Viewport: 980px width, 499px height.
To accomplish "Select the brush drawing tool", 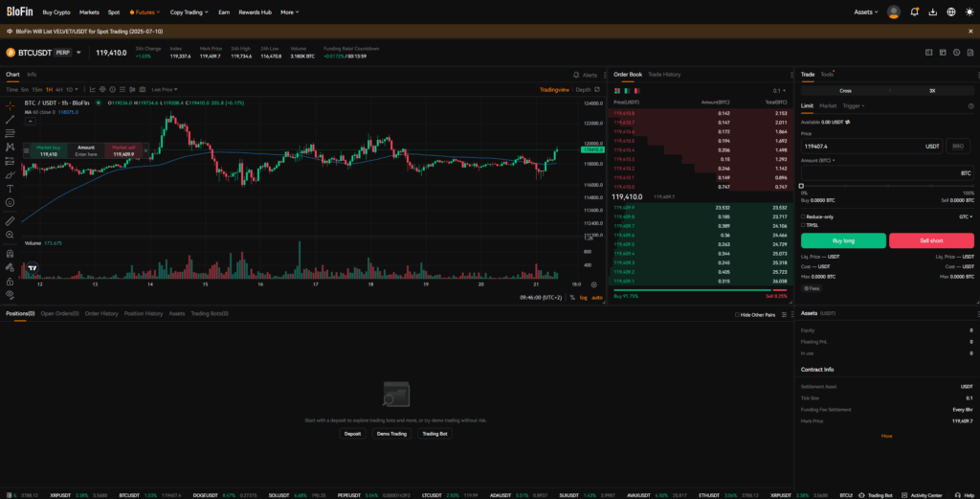I will (10, 175).
